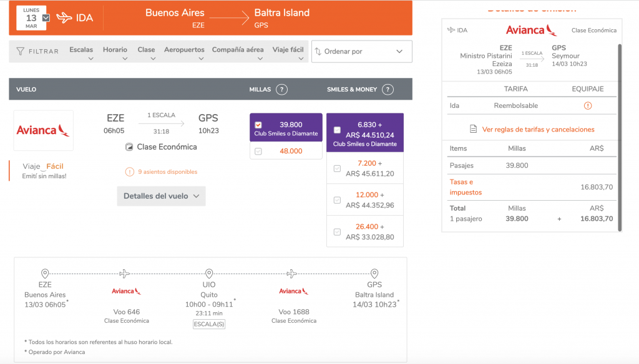Open the Horario filter dropdown

[x=115, y=52]
